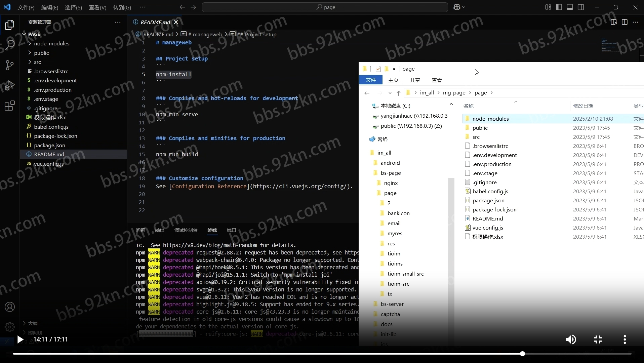
Task: Open Explorer panel more actions ellipsis
Action: [118, 22]
